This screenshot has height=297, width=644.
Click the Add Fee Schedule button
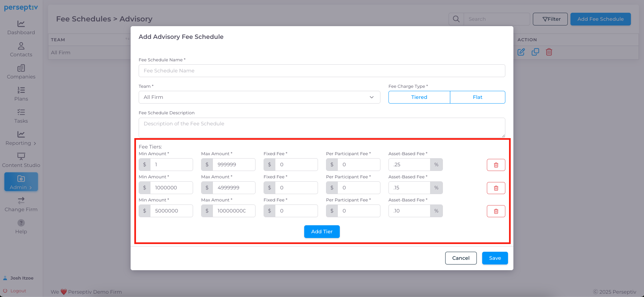(x=600, y=19)
